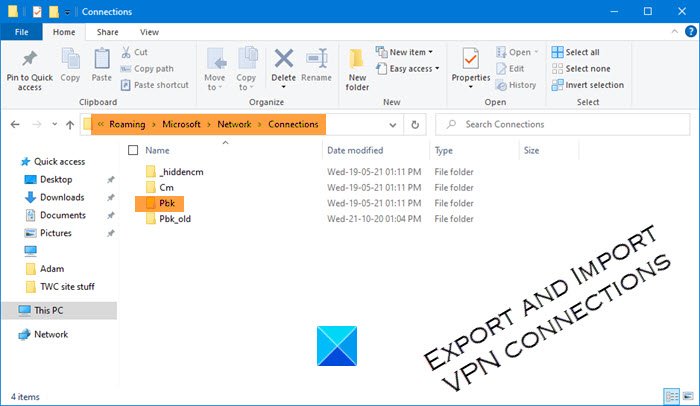700x406 pixels.
Task: Select the Cm folder
Action: click(160, 188)
